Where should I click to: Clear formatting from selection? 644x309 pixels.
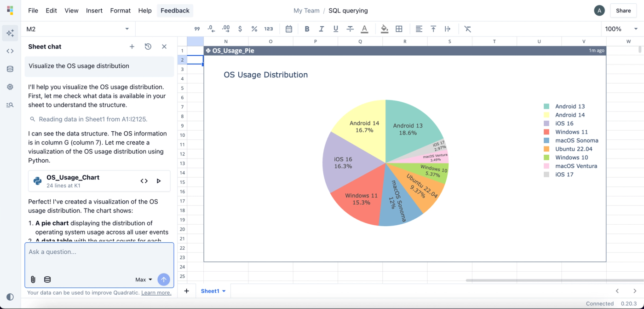[x=468, y=29]
